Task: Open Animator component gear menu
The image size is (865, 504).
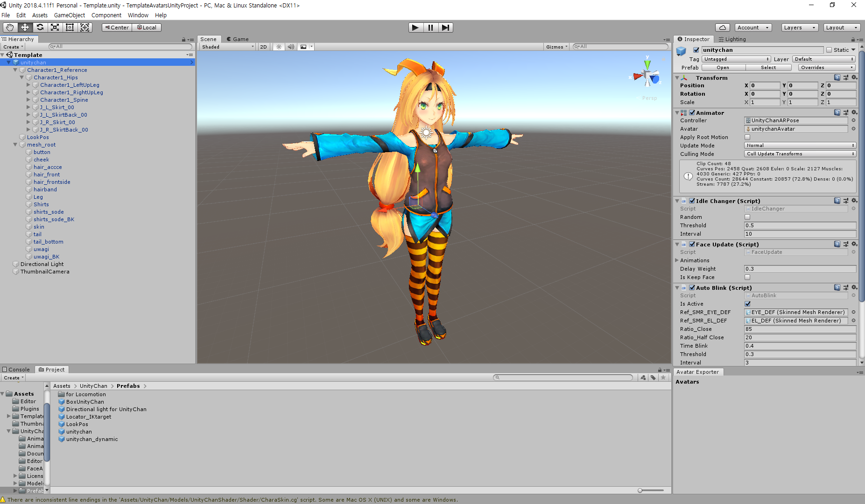Action: (x=854, y=112)
